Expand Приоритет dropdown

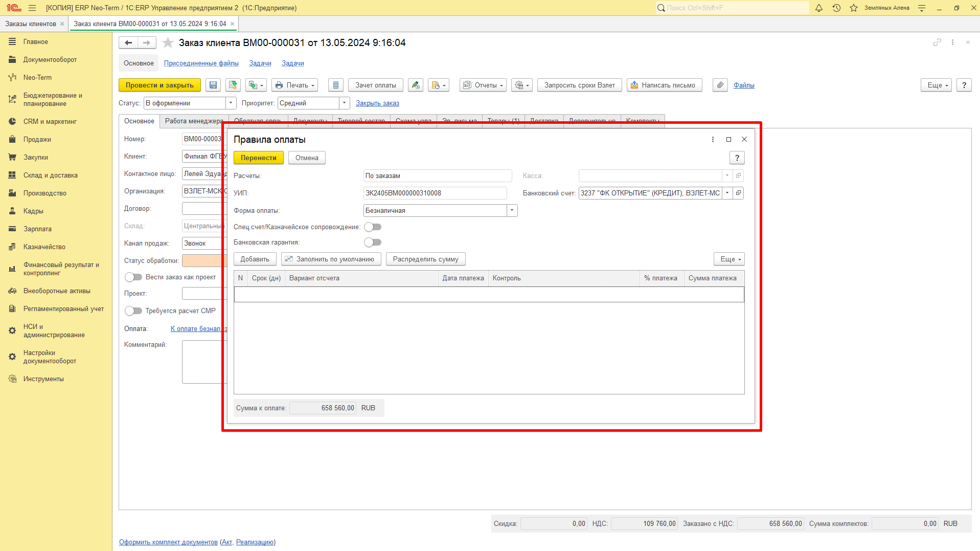[345, 103]
